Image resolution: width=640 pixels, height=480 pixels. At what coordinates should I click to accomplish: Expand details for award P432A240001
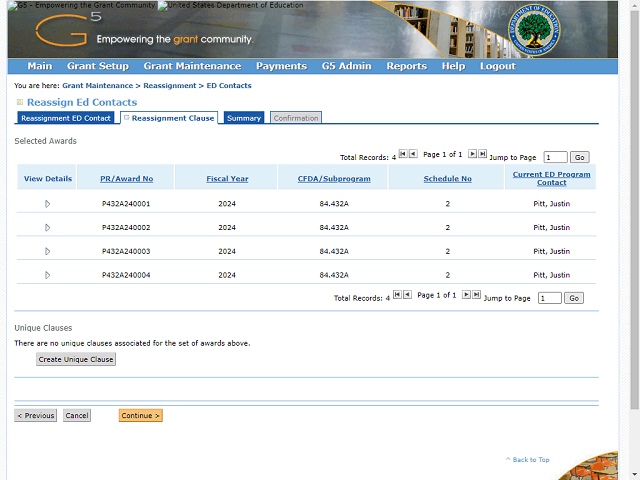[47, 204]
